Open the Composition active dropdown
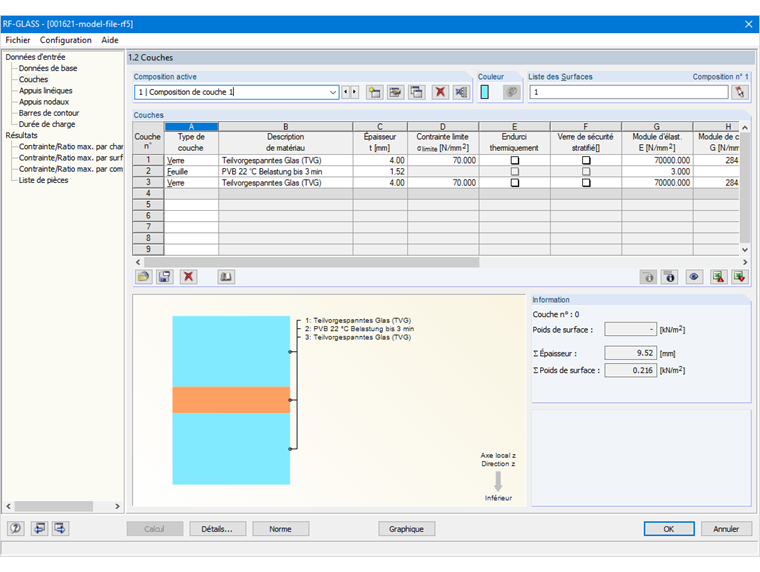This screenshot has height=572, width=760. click(333, 92)
